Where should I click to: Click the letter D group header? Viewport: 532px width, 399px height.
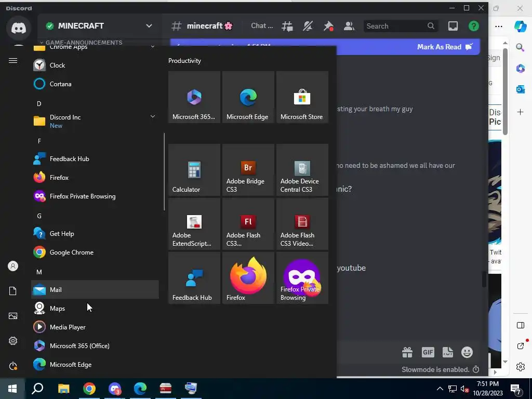tap(39, 103)
